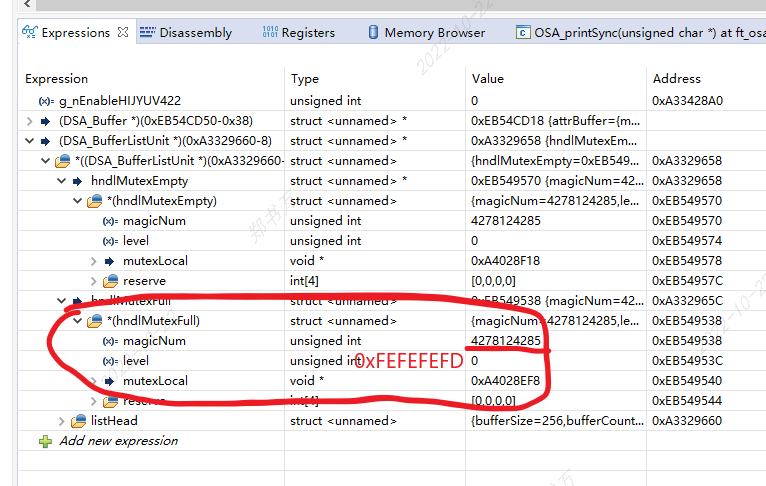766x486 pixels.
Task: Switch to the Registers tab
Action: (x=298, y=33)
